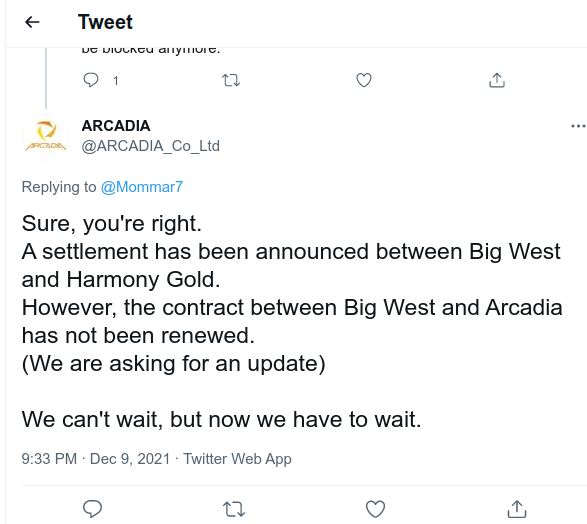Image resolution: width=587 pixels, height=524 pixels.
Task: Like ARCADIA's tweet with heart
Action: (x=375, y=509)
